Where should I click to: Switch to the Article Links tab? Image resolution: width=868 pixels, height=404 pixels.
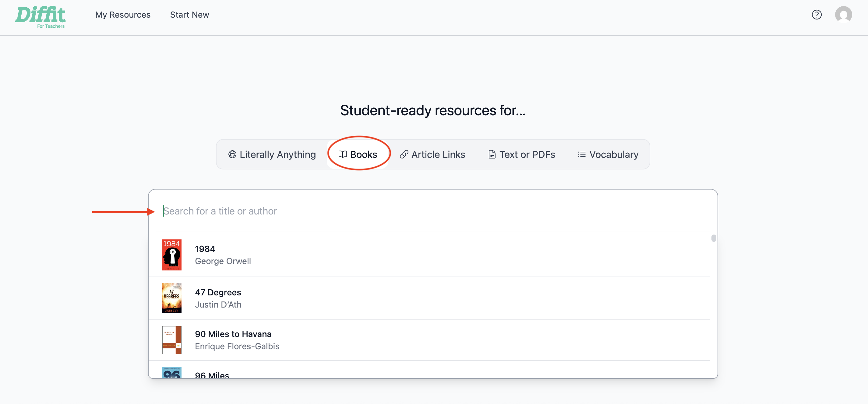[x=432, y=154]
